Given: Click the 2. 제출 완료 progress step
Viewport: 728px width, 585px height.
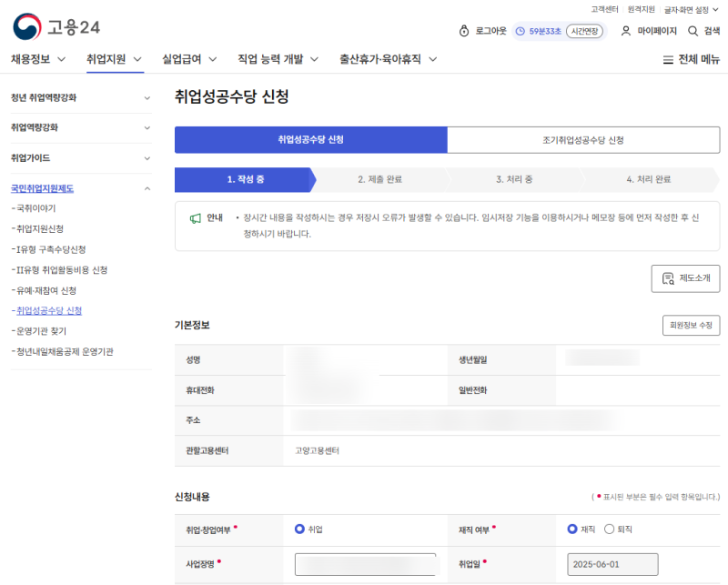Looking at the screenshot, I should pos(379,179).
